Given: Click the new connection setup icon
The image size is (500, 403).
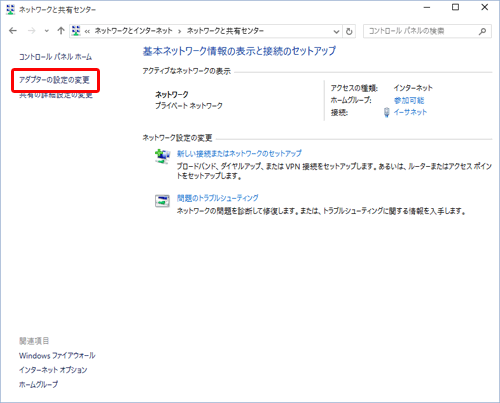Looking at the screenshot, I should (163, 156).
